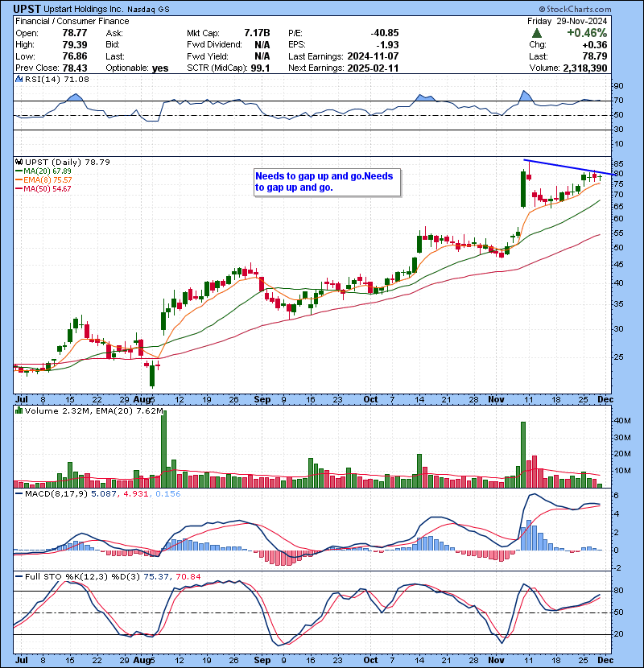644x668 pixels.
Task: Click the red MACD signal value 4.931
Action: (136, 494)
